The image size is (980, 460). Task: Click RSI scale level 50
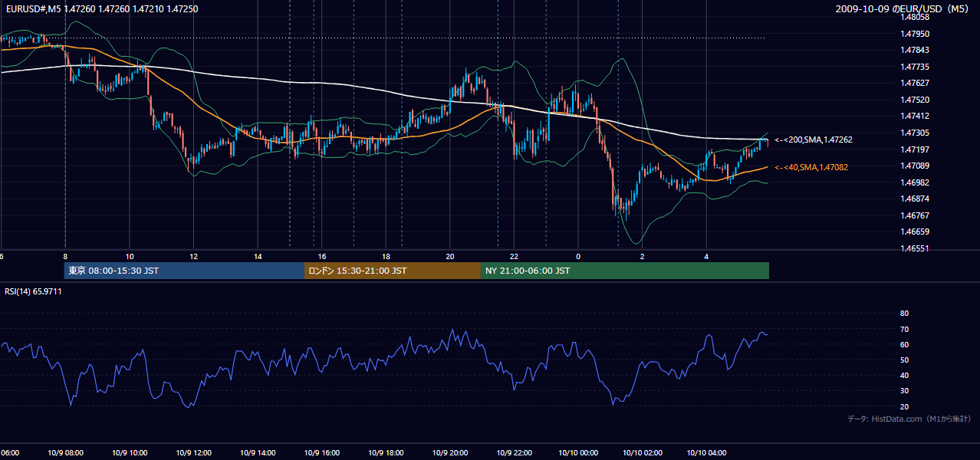click(x=904, y=360)
